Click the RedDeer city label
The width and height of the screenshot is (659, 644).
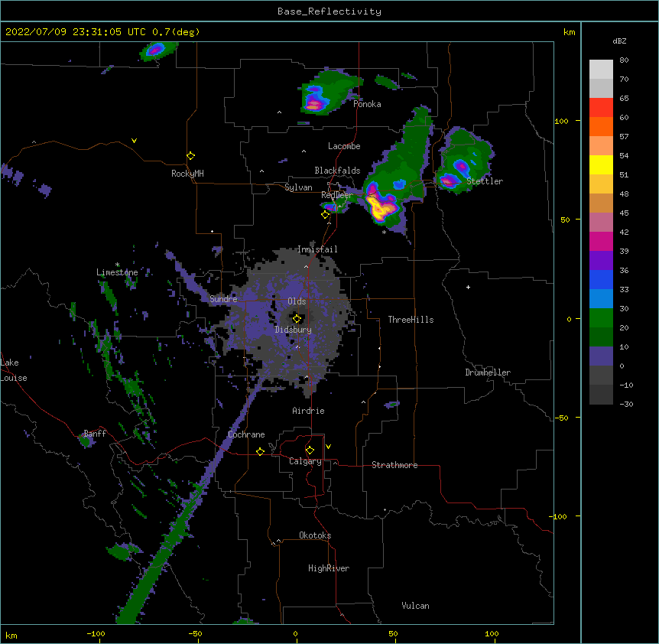point(337,195)
